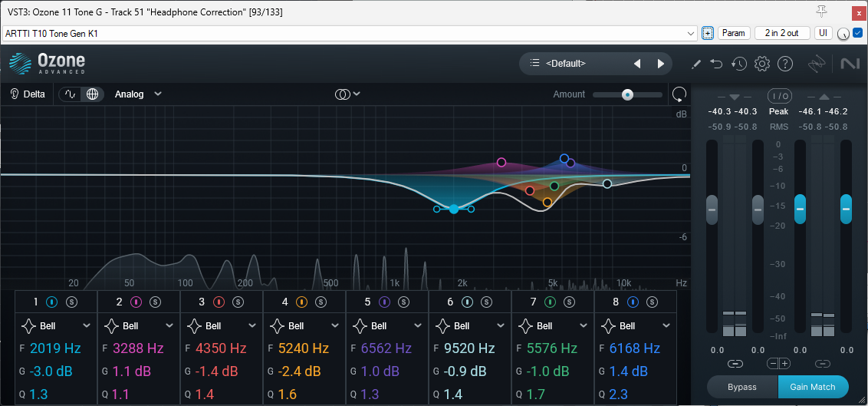Image resolution: width=868 pixels, height=406 pixels.
Task: Click band 4 gain -2.4 dB value
Action: pos(300,371)
